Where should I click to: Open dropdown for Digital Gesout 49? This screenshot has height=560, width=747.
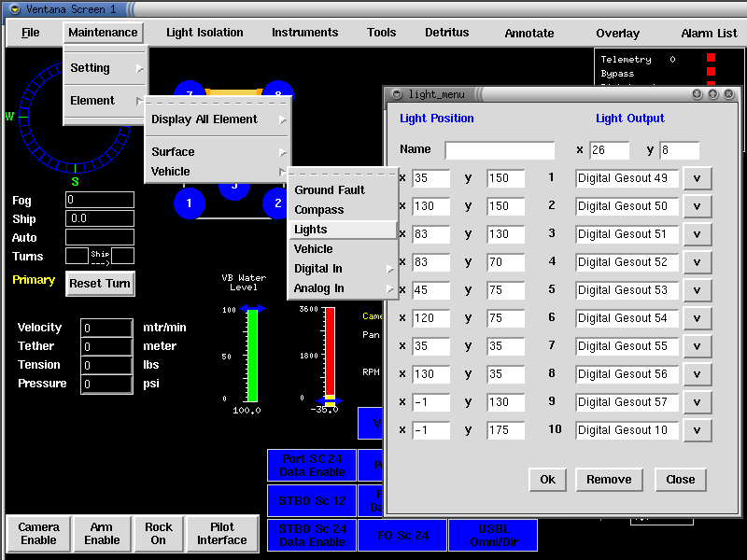697,178
